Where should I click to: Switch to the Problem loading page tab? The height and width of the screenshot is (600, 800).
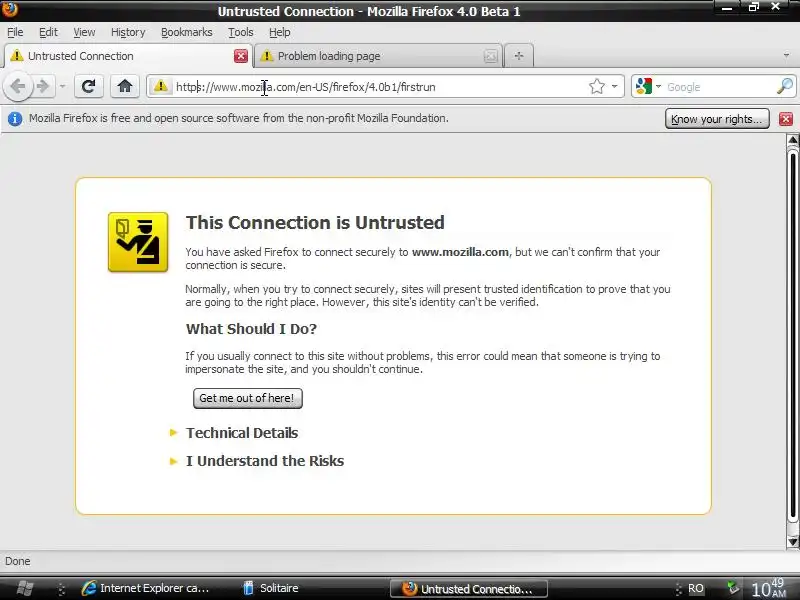pos(378,56)
